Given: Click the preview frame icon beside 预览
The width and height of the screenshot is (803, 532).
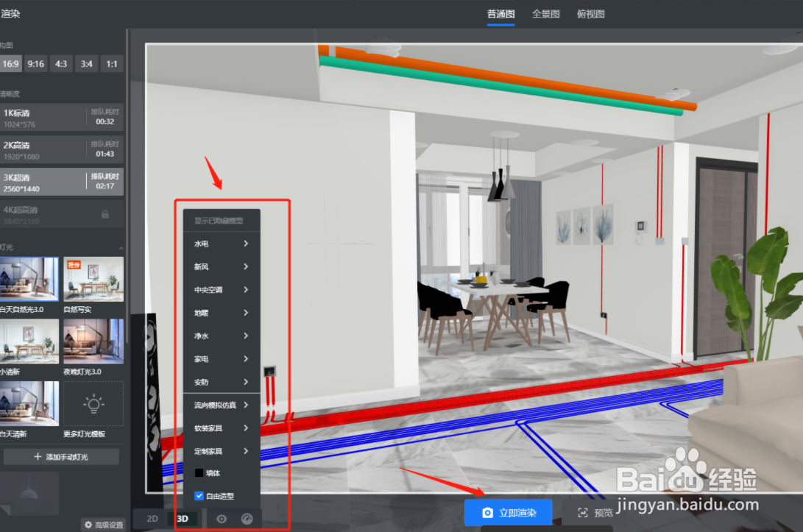Looking at the screenshot, I should tap(582, 513).
